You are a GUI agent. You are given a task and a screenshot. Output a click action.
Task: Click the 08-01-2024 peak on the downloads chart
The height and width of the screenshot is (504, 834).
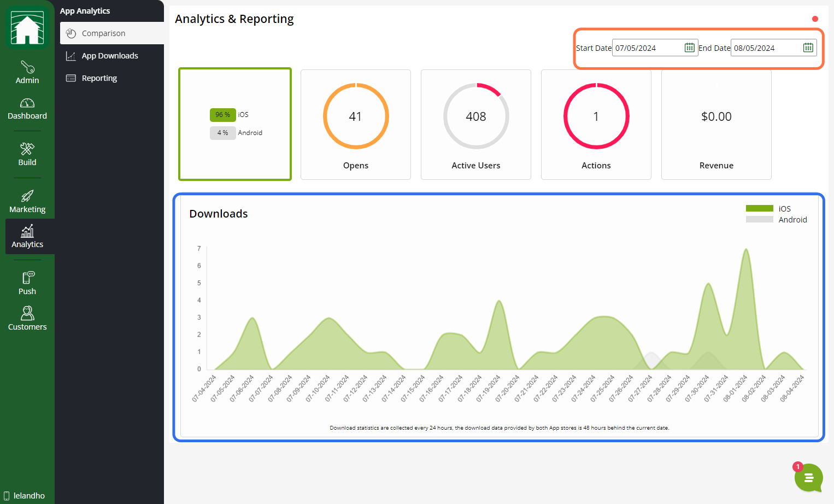[x=746, y=250]
